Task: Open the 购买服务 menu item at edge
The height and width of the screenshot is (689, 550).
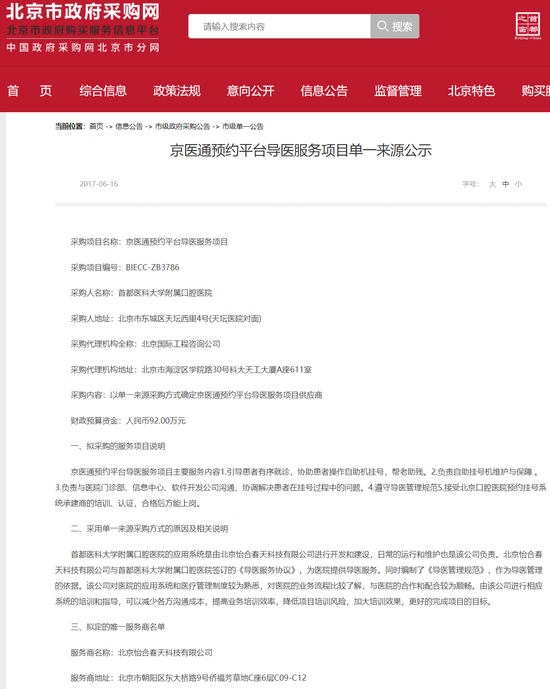Action: click(536, 91)
